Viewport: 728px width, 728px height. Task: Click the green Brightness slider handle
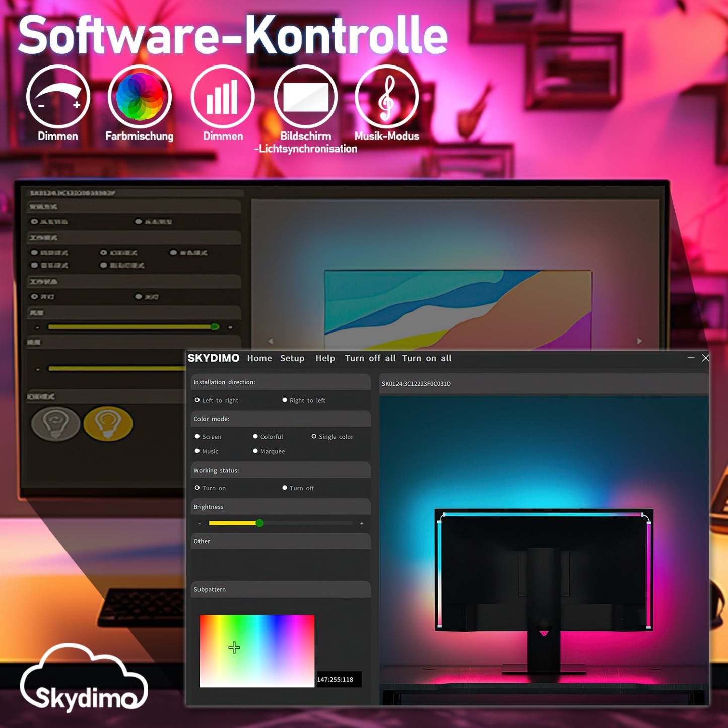pyautogui.click(x=259, y=523)
